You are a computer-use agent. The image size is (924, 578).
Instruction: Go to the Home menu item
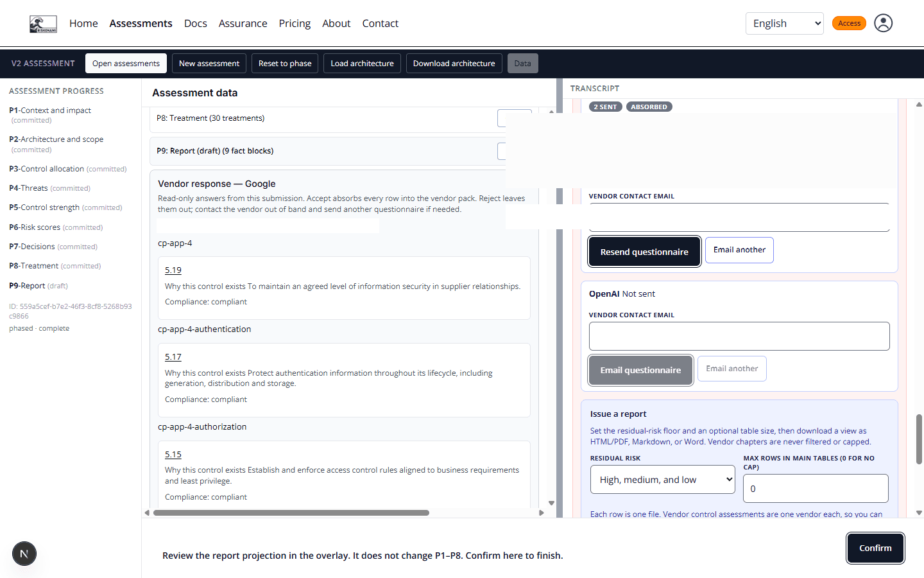pos(83,24)
